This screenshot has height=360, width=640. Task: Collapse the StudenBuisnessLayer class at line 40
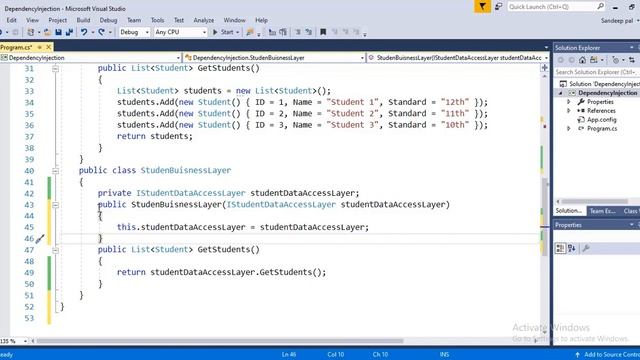[56, 171]
